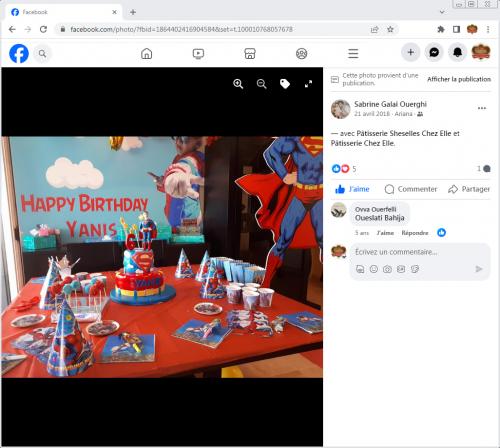The width and height of the screenshot is (500, 448).
Task: Open the hamburger menu icon
Action: click(x=353, y=53)
